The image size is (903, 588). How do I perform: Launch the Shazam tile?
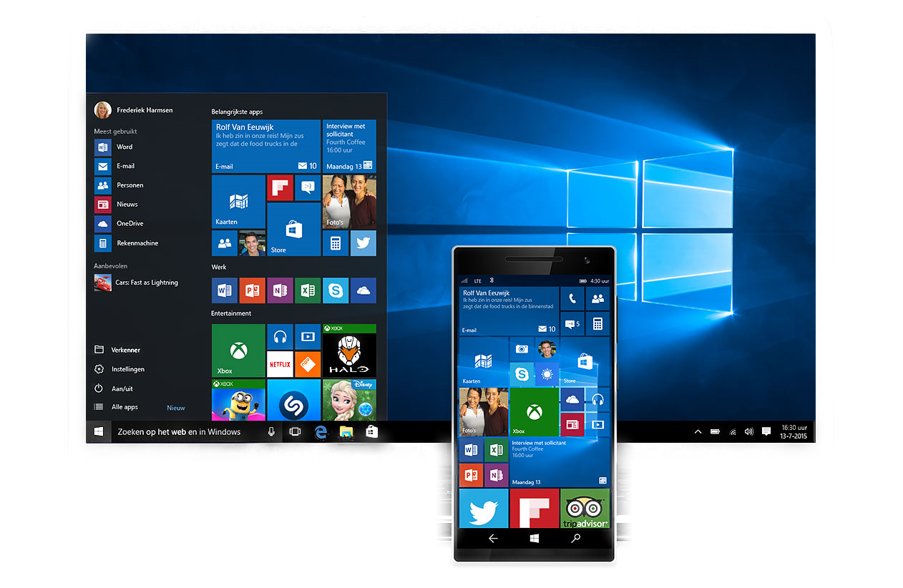coord(293,400)
